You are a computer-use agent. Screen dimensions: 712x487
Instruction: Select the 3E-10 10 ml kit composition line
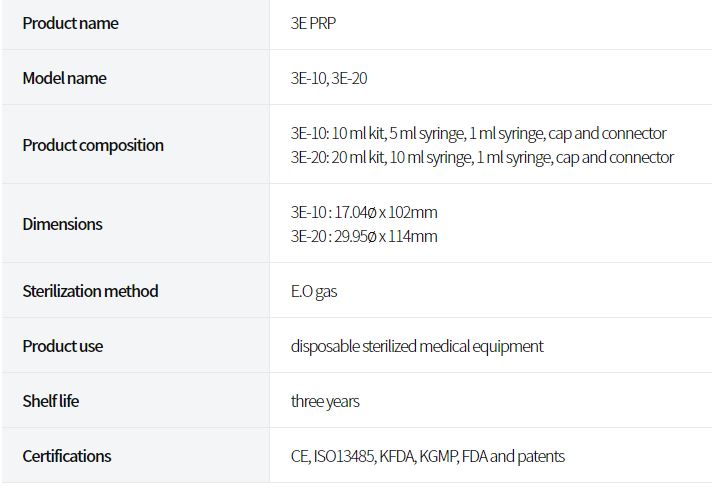tap(478, 133)
